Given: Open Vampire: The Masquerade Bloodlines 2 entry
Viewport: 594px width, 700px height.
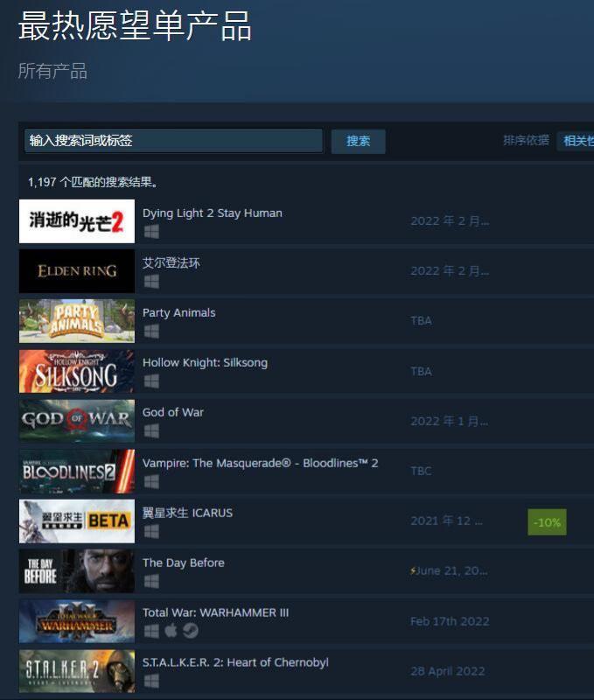Looking at the screenshot, I should [260, 463].
